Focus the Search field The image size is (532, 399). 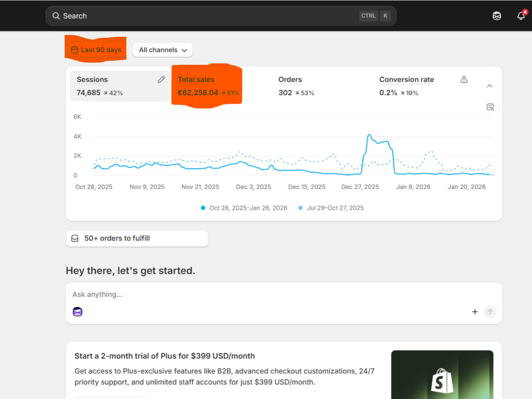tap(221, 16)
